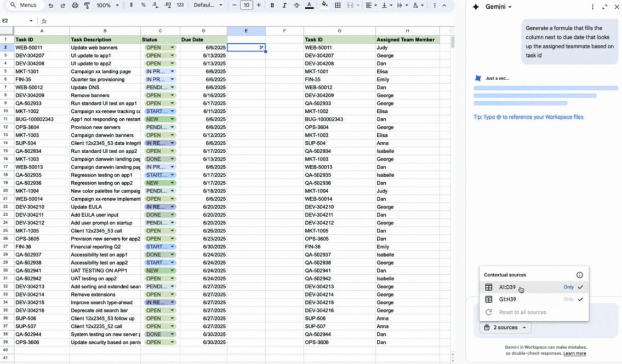Select the paint format tool
622x364 pixels.
tap(87, 5)
